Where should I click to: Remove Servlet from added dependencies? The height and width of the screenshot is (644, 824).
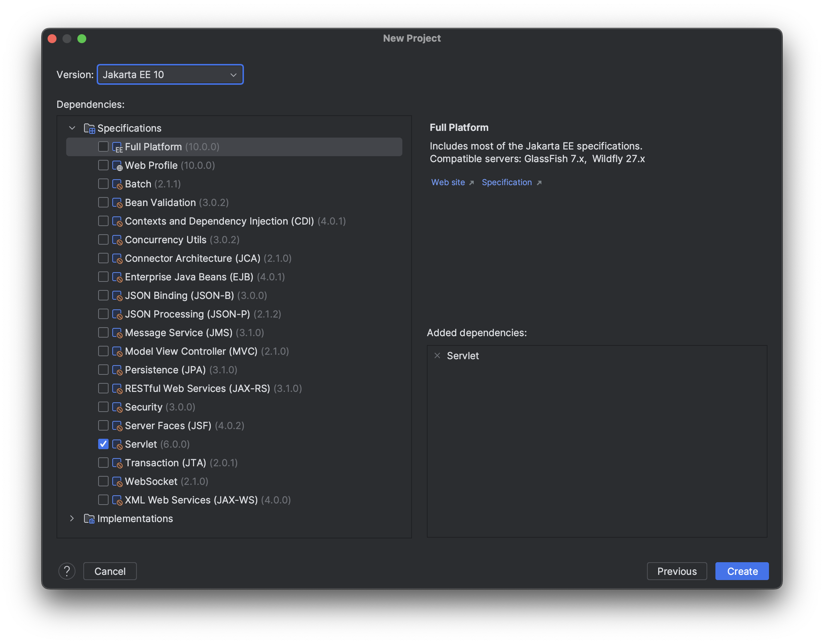[437, 355]
